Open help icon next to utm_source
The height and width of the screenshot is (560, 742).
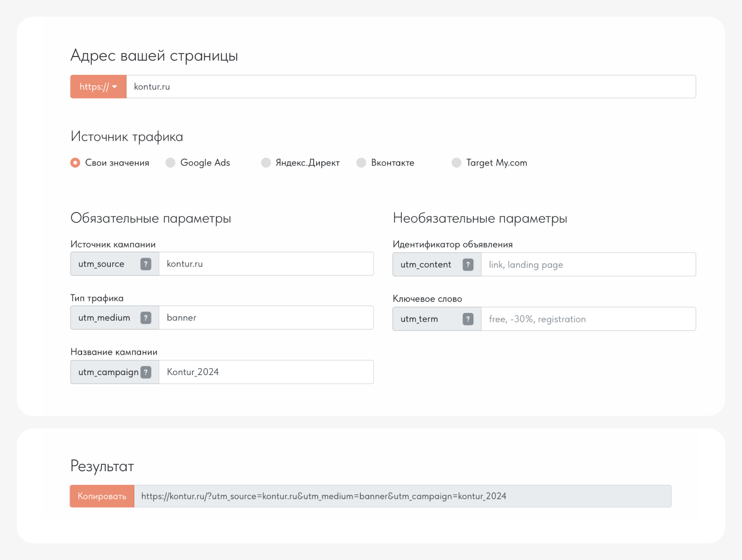pos(146,264)
